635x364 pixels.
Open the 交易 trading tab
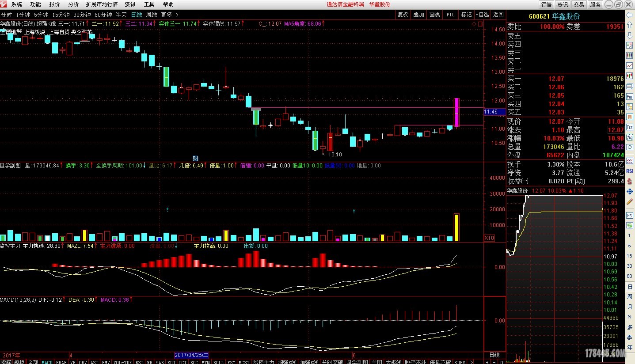pyautogui.click(x=579, y=4)
